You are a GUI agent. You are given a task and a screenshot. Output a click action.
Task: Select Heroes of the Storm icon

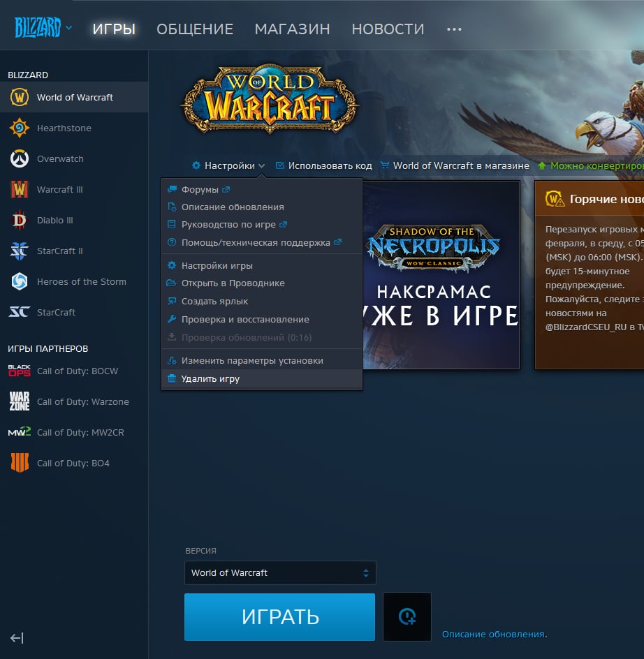pyautogui.click(x=20, y=281)
